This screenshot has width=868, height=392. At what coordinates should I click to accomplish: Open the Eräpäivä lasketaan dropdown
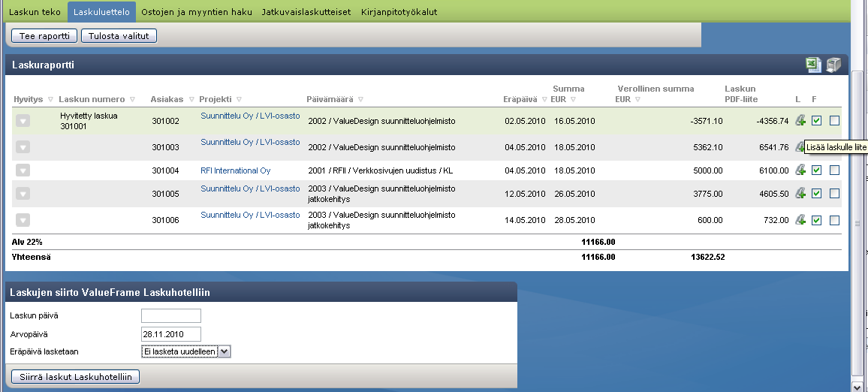(186, 351)
